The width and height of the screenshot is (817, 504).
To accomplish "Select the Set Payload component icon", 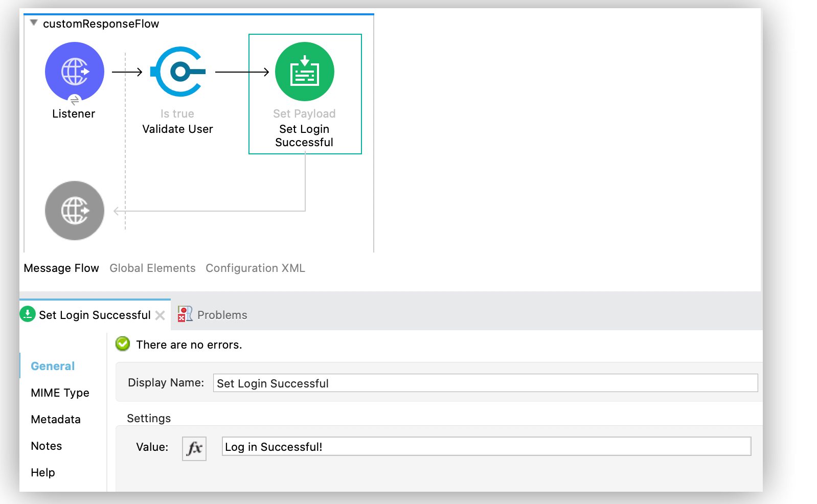I will (305, 72).
